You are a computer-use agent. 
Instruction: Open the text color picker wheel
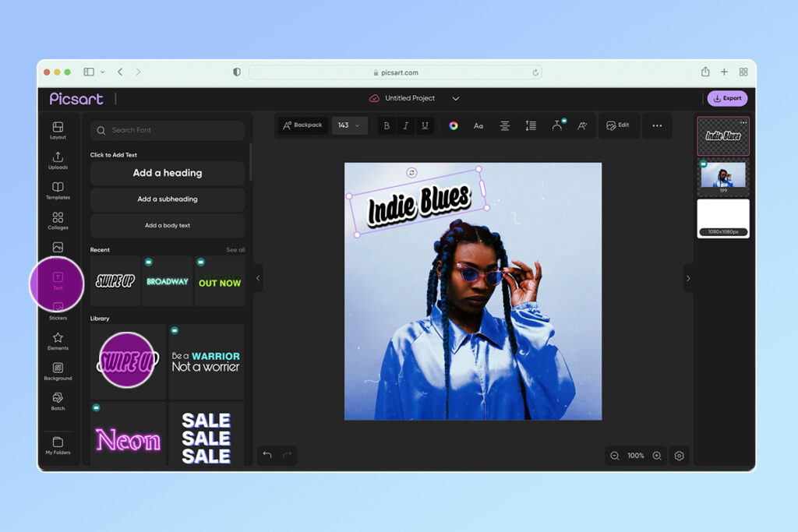[454, 125]
